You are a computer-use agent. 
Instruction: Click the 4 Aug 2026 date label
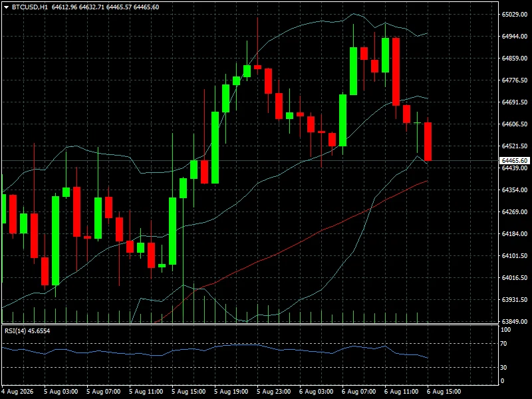coord(17,392)
